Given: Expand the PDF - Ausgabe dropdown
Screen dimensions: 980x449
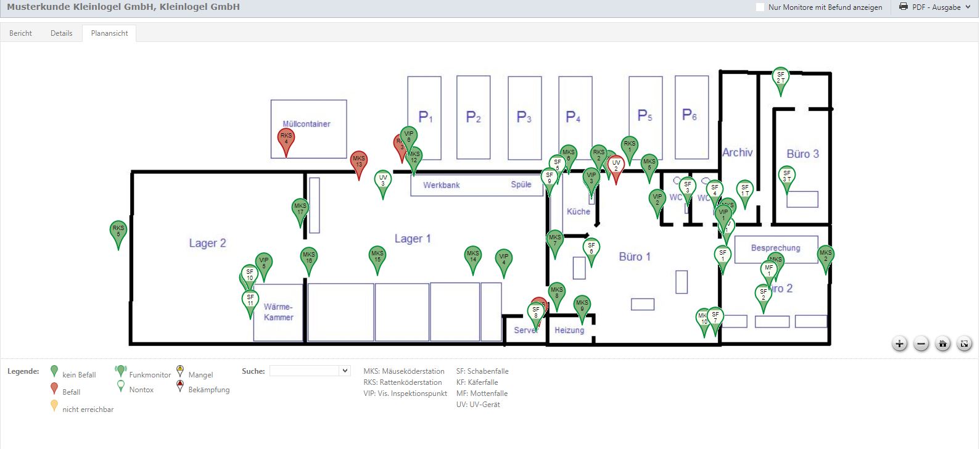Looking at the screenshot, I should coord(935,7).
